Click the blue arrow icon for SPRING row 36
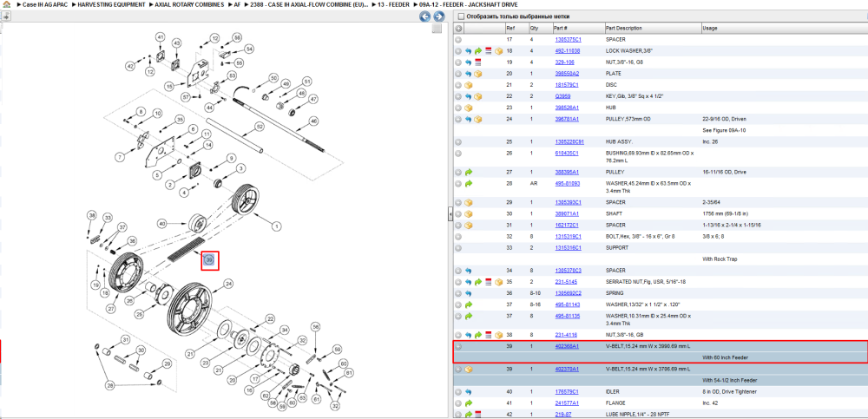 coord(469,293)
